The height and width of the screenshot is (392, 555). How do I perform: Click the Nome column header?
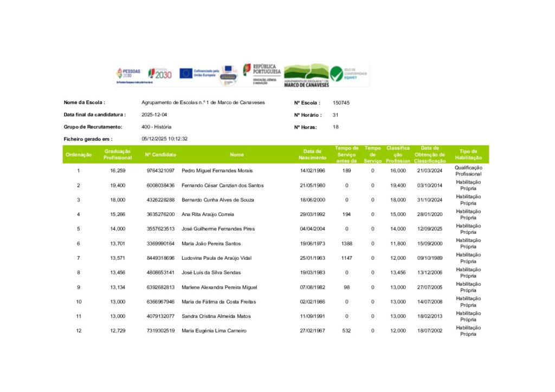[x=237, y=155]
